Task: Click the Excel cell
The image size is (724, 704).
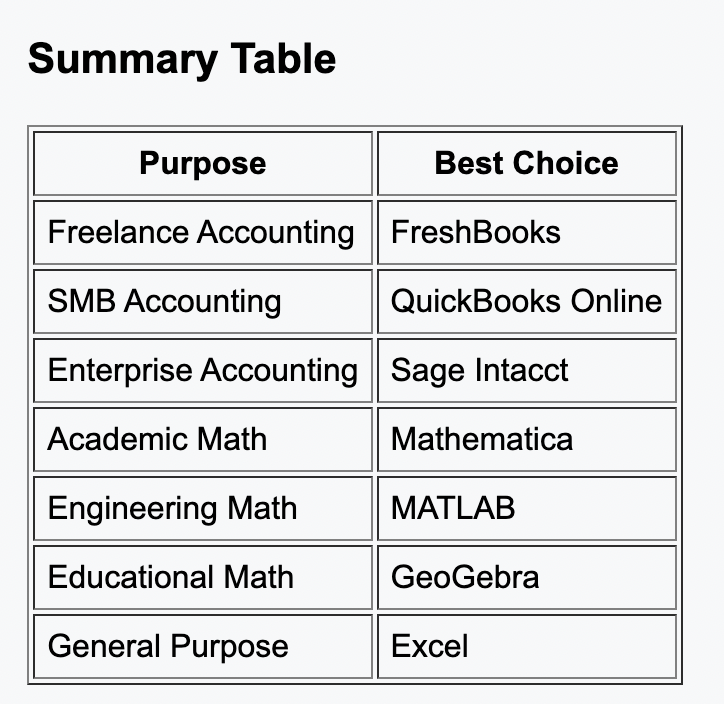Action: pos(527,646)
